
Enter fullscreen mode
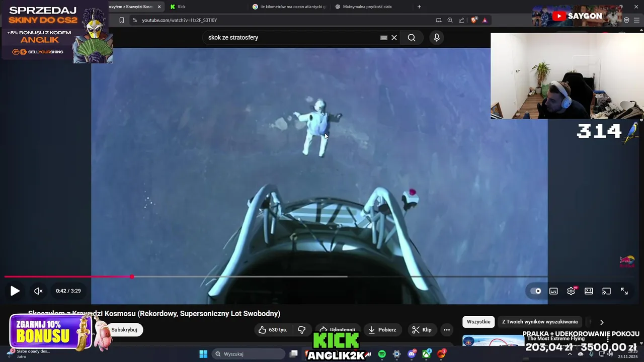(x=624, y=291)
